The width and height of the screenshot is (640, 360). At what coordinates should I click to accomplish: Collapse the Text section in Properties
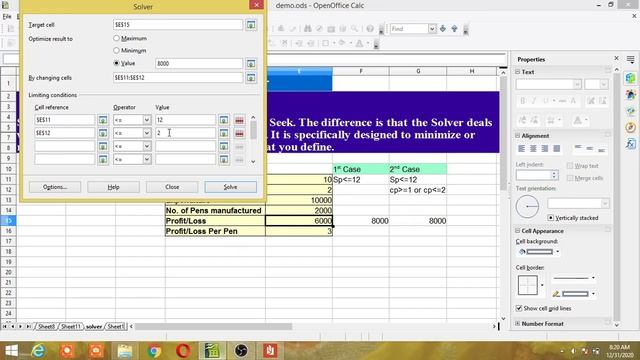pos(518,71)
